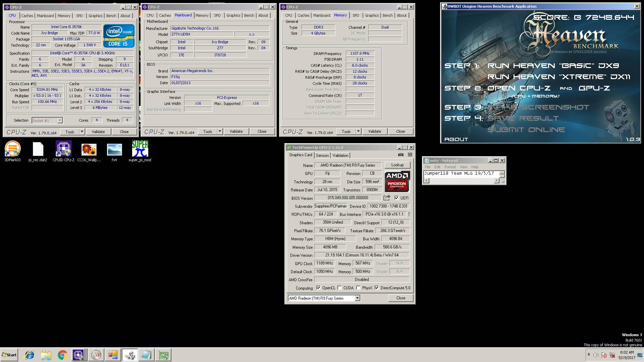This screenshot has width=644, height=362.
Task: Click the bus interface question mark
Action: 409,214
